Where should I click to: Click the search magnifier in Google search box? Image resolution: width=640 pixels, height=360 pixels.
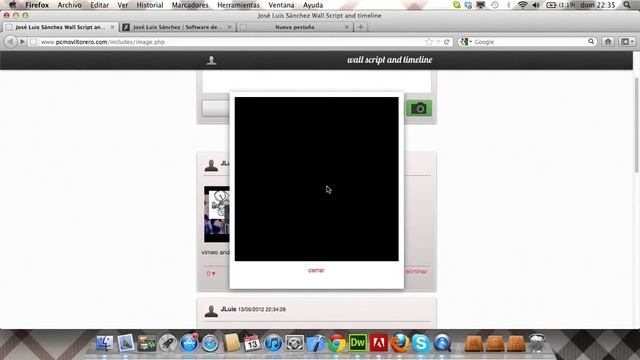pos(591,42)
